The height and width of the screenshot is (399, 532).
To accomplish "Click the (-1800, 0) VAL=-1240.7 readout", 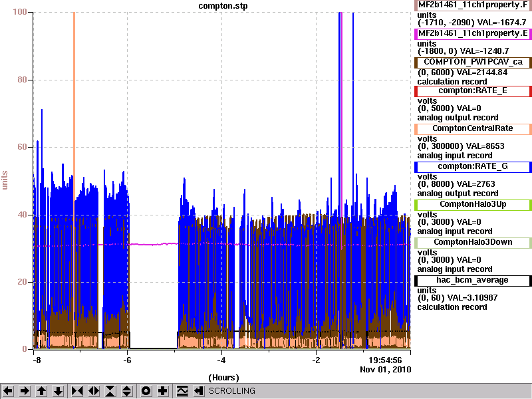I will (463, 51).
